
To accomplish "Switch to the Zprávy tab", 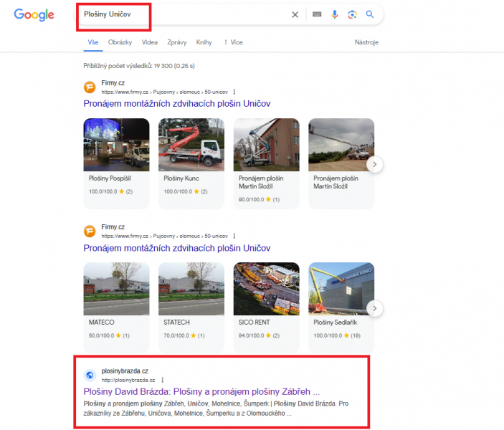I will click(x=177, y=42).
